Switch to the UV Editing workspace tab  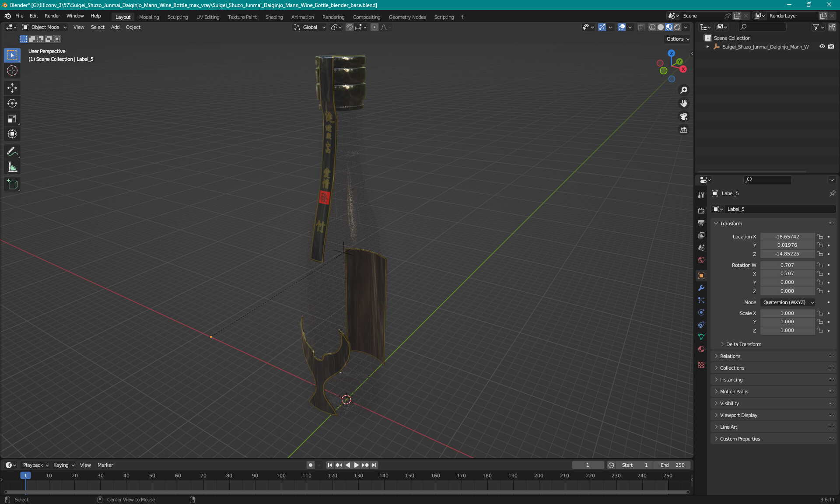[x=208, y=17]
